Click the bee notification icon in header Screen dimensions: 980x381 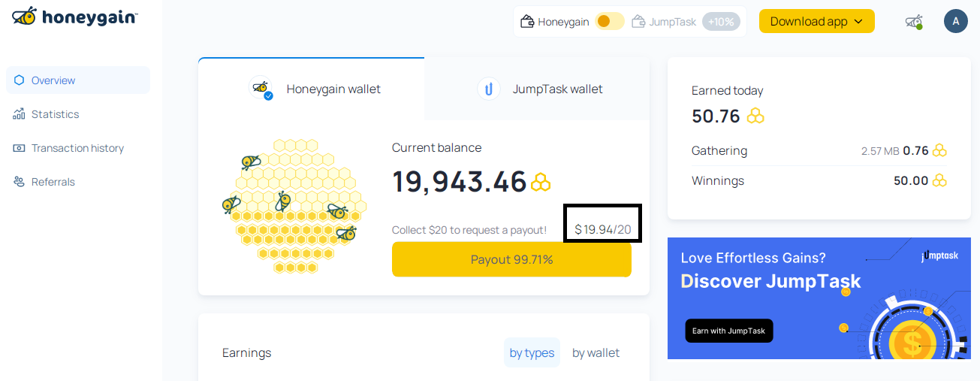point(913,22)
